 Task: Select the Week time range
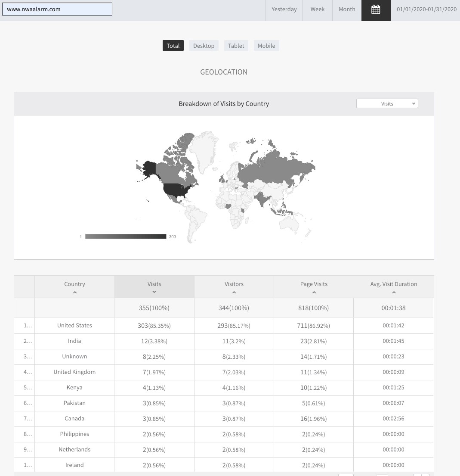(x=318, y=9)
